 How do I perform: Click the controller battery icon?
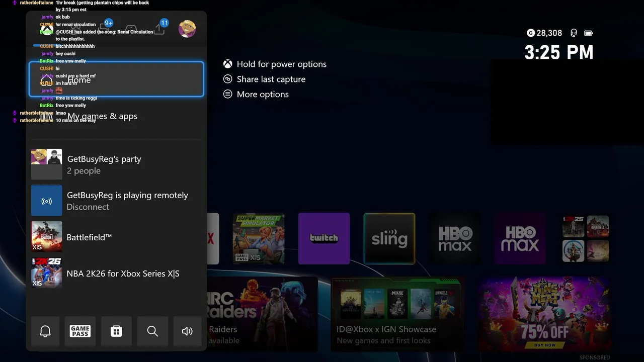pyautogui.click(x=589, y=33)
